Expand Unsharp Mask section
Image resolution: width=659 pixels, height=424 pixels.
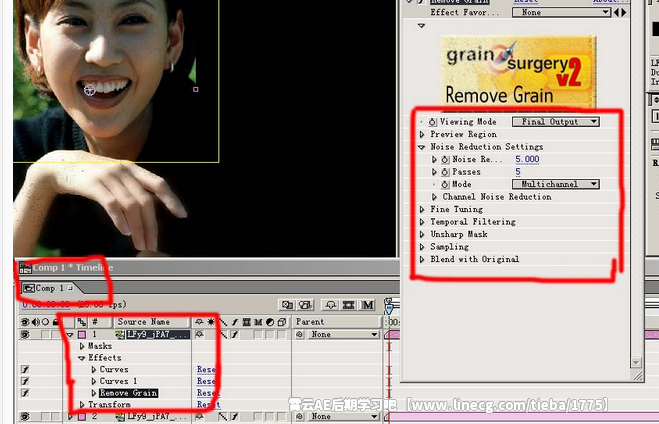point(422,234)
